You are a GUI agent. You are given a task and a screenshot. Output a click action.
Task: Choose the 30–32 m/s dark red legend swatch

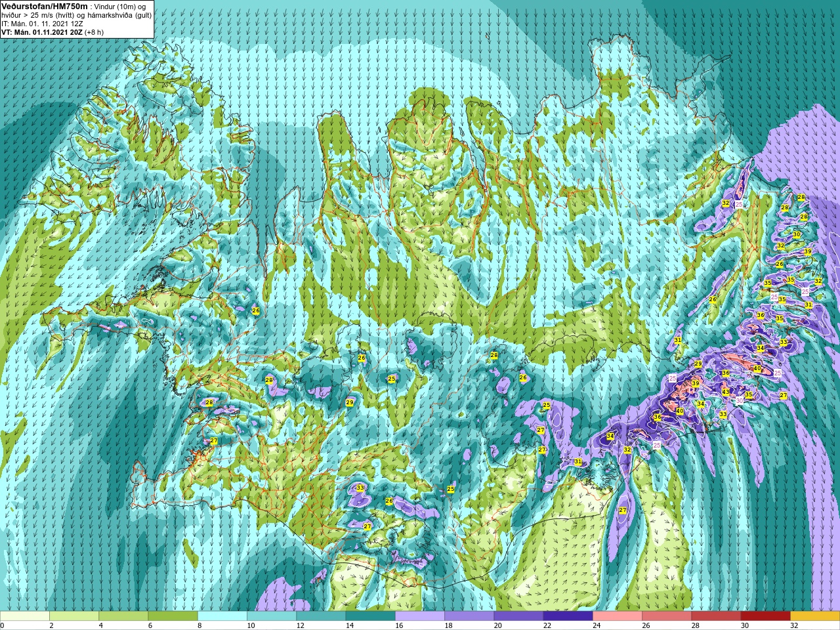pyautogui.click(x=765, y=616)
